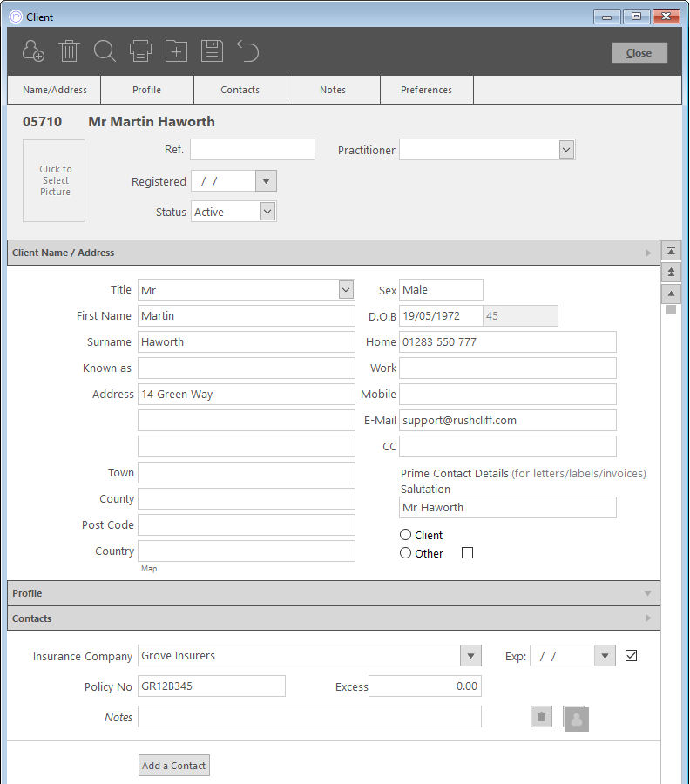The height and width of the screenshot is (784, 690).
Task: Tick the insurance Exp checkbox
Action: pos(631,655)
